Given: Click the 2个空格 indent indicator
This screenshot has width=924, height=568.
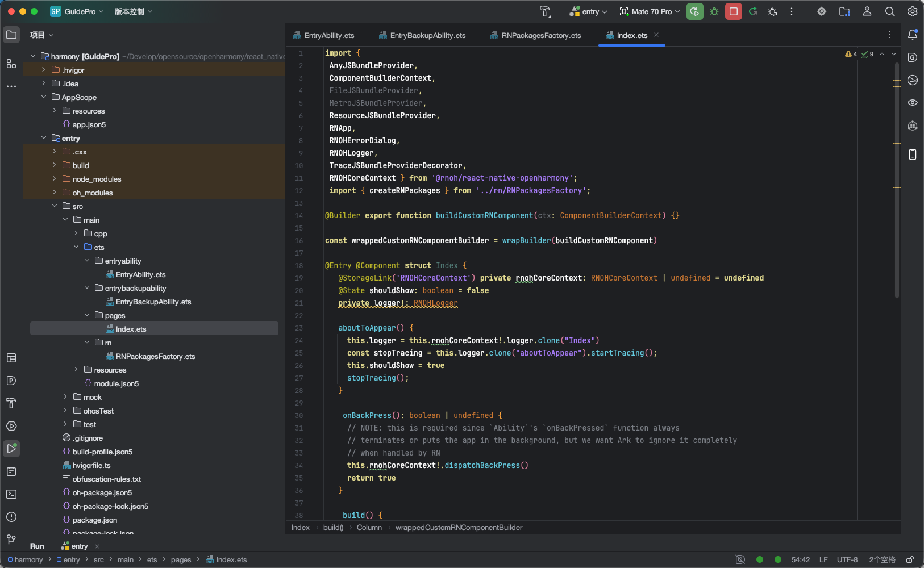Looking at the screenshot, I should (882, 559).
